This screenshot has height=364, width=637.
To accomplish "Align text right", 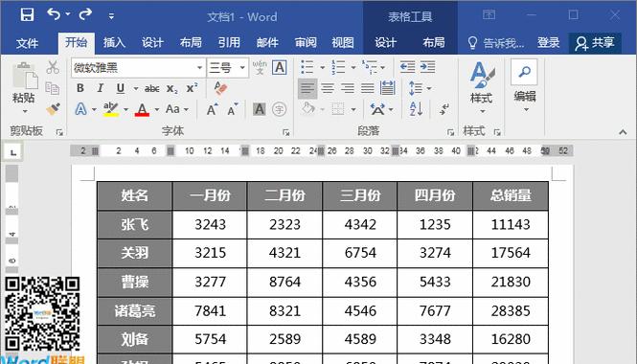I will (348, 88).
